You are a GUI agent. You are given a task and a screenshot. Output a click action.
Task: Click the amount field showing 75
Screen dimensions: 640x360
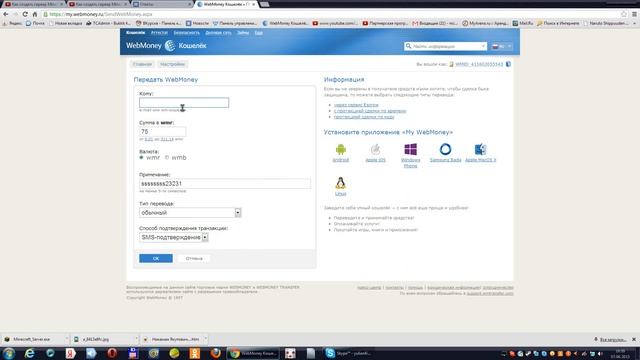(162, 131)
